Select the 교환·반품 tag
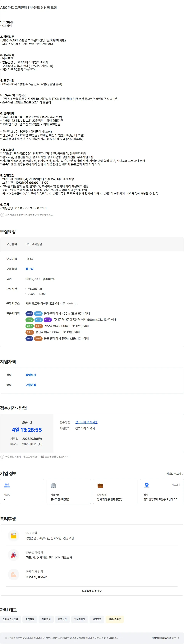The height and width of the screenshot is (644, 184). pyautogui.click(x=46, y=619)
